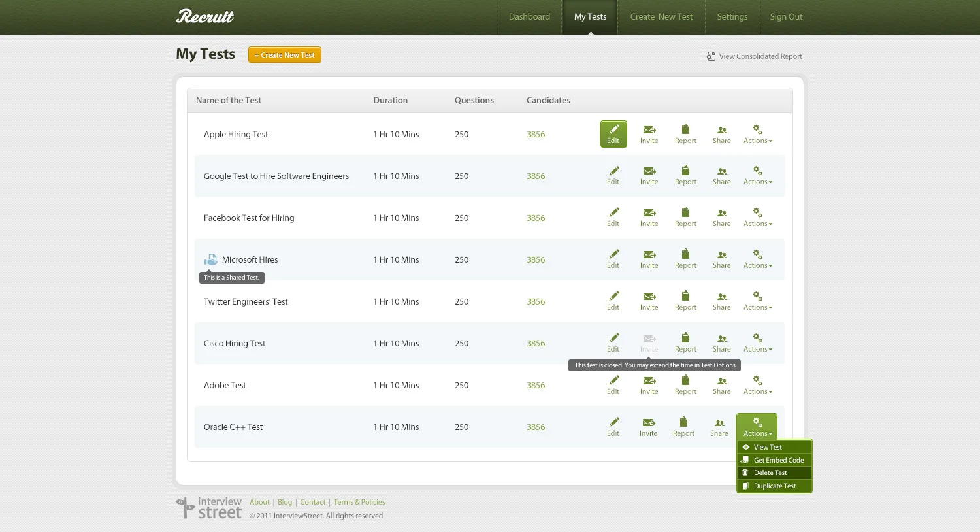Share the Apple Hiring Test
Screen dimensions: 980x532
(x=721, y=134)
